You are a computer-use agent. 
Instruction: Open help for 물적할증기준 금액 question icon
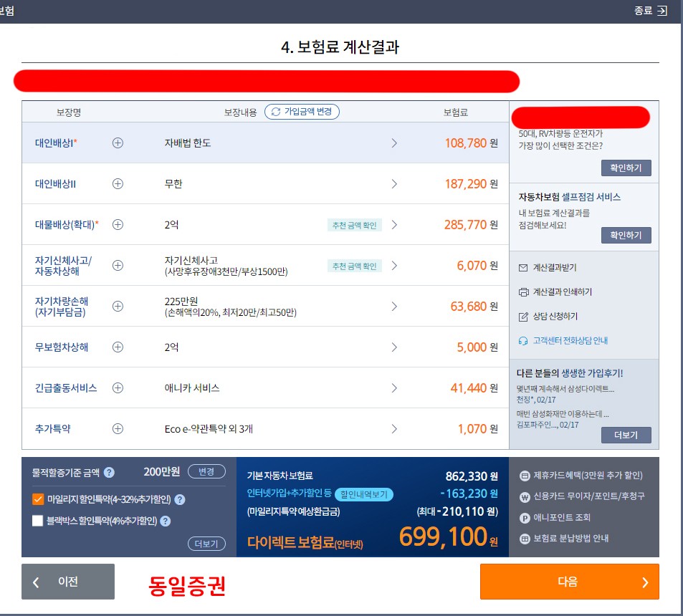click(x=110, y=472)
